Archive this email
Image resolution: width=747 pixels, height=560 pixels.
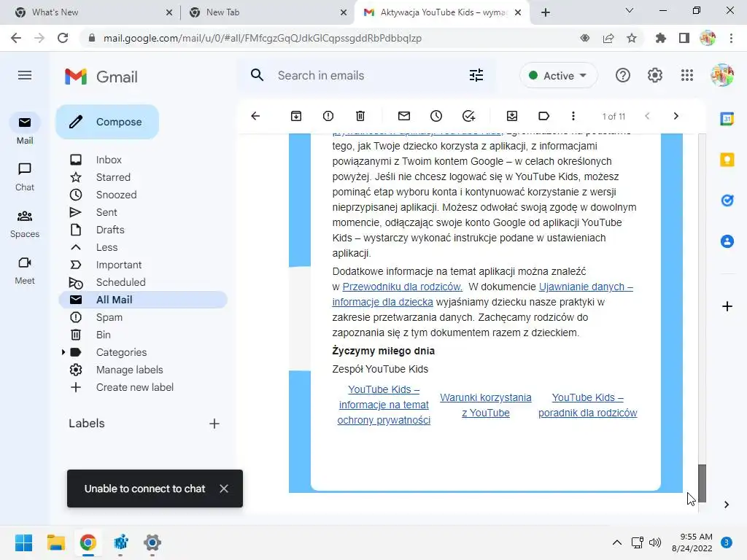[x=296, y=116]
